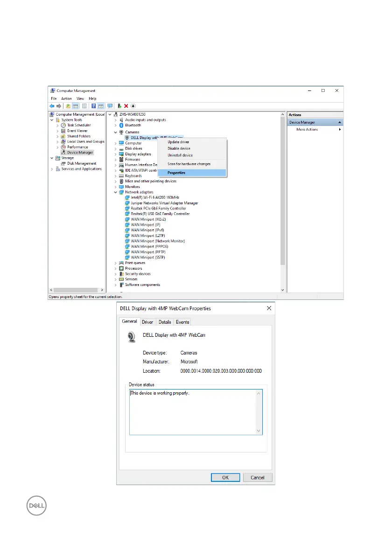392x556 pixels.
Task: Click the Task Scheduler clock icon
Action: click(x=63, y=125)
